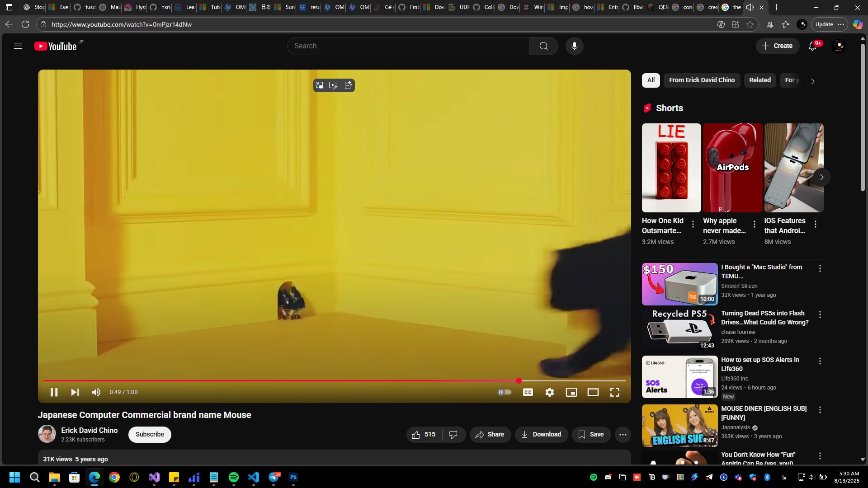Switch to theater mode

click(593, 392)
